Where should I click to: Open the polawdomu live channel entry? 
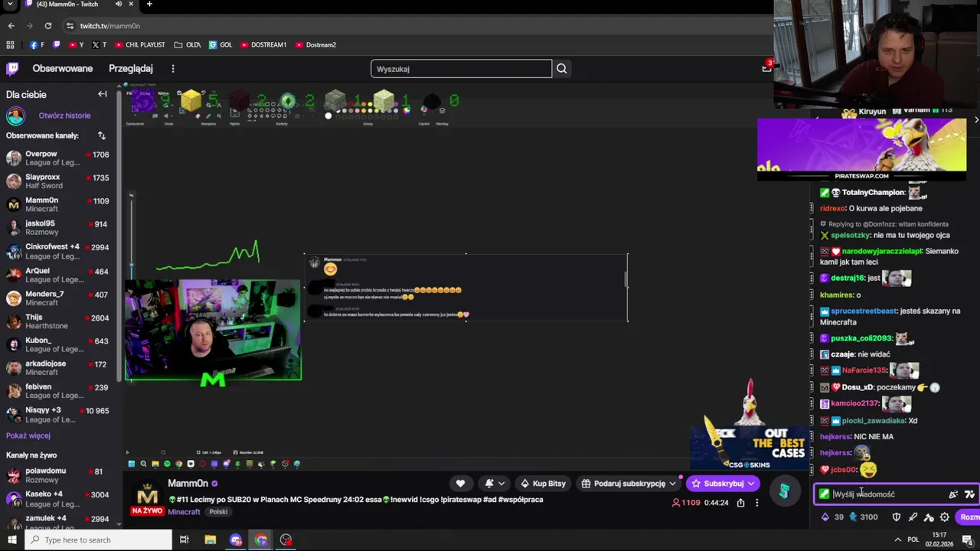[58, 475]
